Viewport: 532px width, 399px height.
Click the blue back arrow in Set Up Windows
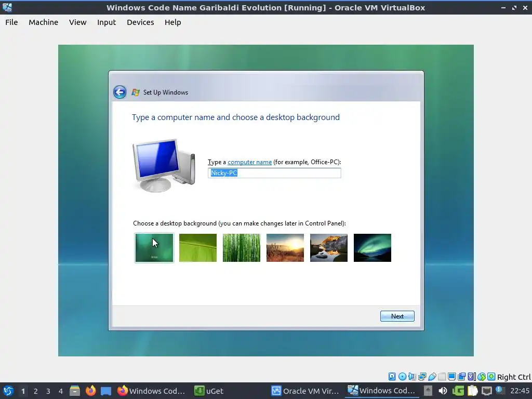pyautogui.click(x=120, y=92)
